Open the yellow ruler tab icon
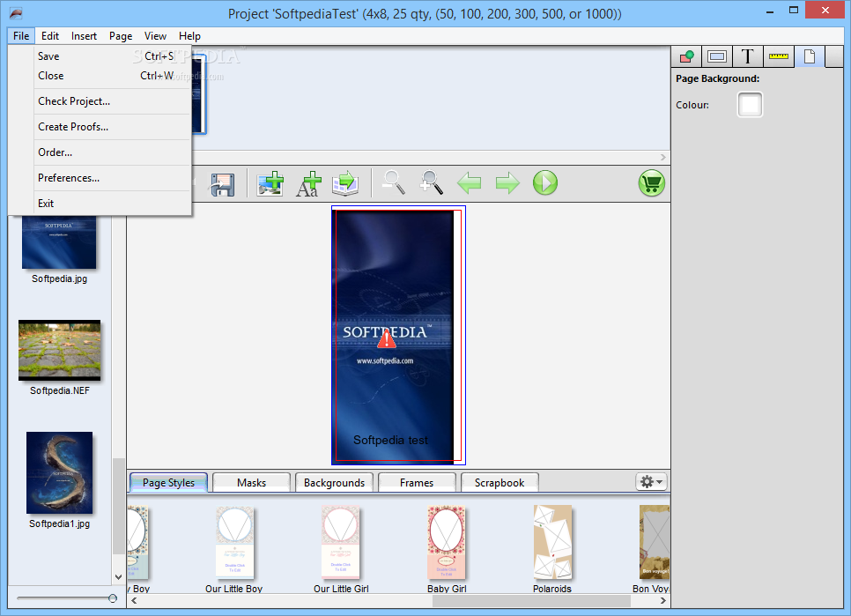Image resolution: width=851 pixels, height=616 pixels. point(778,56)
